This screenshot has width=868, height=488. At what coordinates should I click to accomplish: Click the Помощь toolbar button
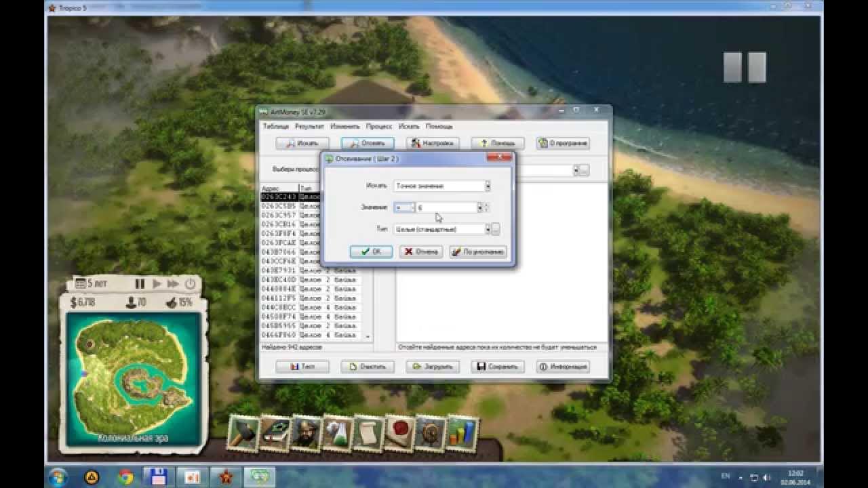498,144
